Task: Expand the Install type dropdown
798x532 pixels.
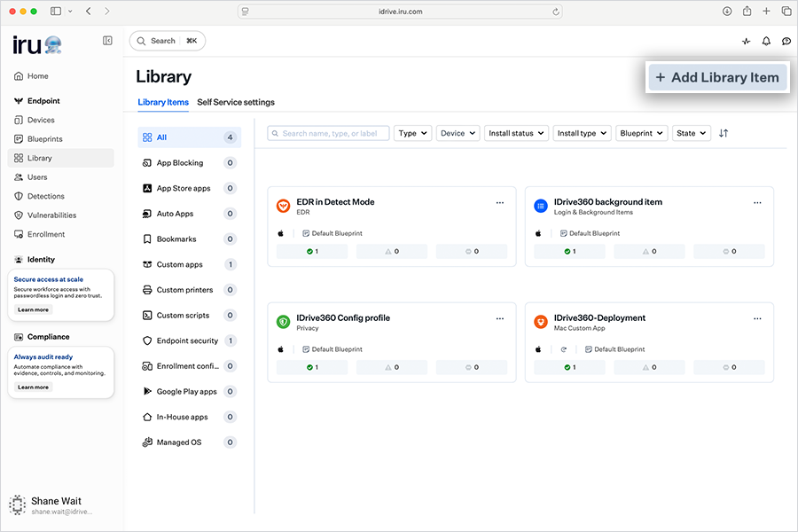Action: (582, 133)
